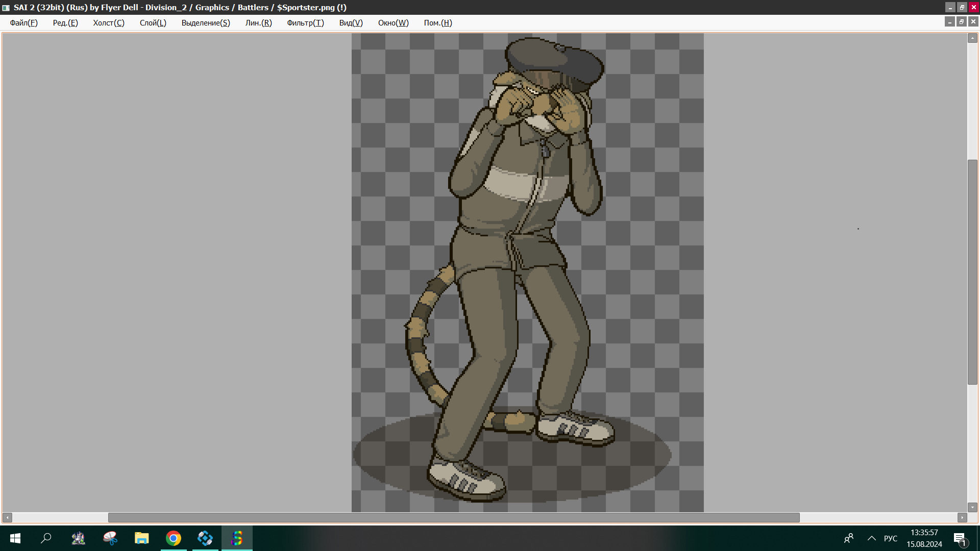The width and height of the screenshot is (980, 551).
Task: Open the Слой(L) layer menu
Action: (x=153, y=23)
